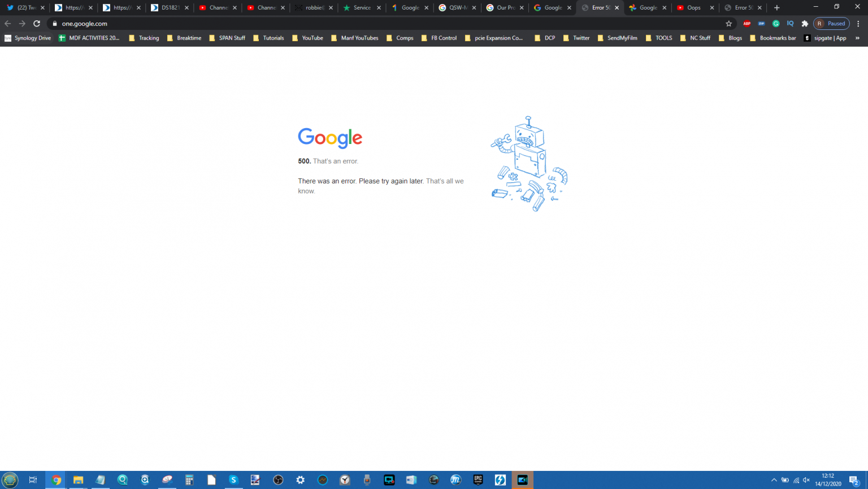Open the Skype app in the taskbar
Image resolution: width=868 pixels, height=489 pixels.
pyautogui.click(x=233, y=480)
